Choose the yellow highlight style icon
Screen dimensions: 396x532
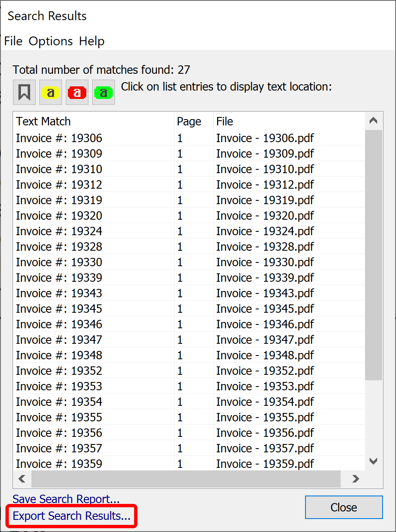tap(50, 92)
